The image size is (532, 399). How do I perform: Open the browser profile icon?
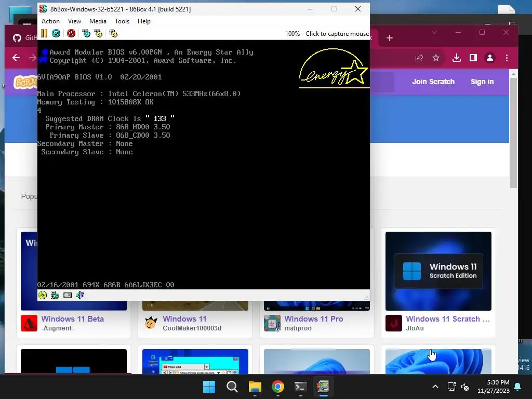(489, 58)
